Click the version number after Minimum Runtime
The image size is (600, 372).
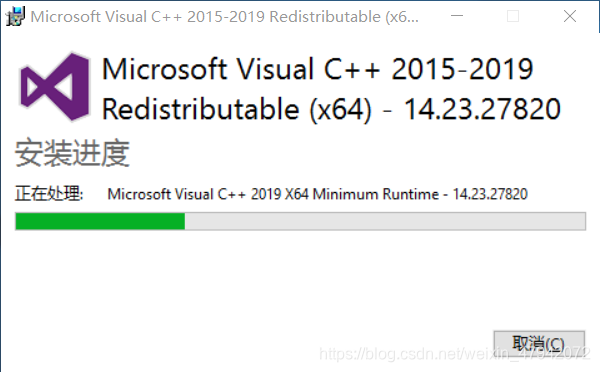click(490, 194)
